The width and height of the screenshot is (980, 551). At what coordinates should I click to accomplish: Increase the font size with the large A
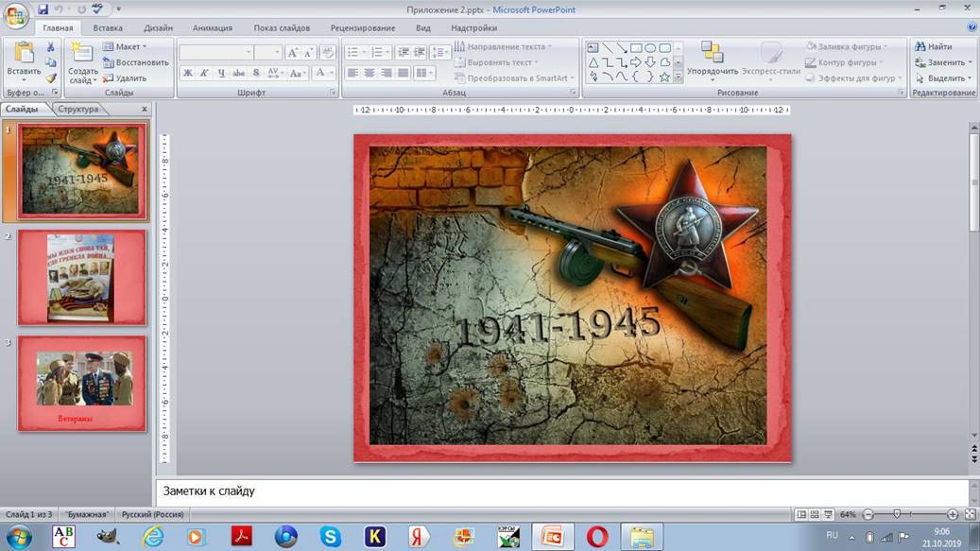(293, 53)
